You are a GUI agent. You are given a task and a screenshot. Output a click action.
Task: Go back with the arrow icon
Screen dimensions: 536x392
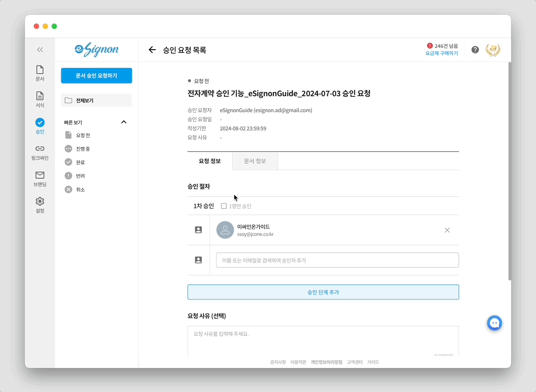(152, 50)
